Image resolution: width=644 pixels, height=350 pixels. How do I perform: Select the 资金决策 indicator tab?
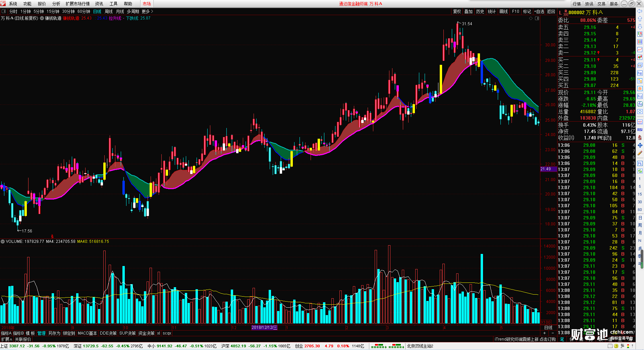146,333
